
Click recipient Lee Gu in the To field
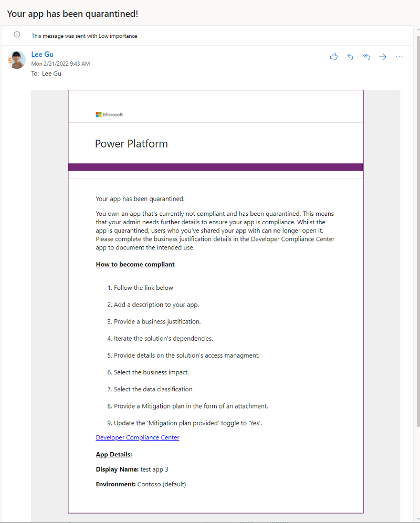[51, 74]
